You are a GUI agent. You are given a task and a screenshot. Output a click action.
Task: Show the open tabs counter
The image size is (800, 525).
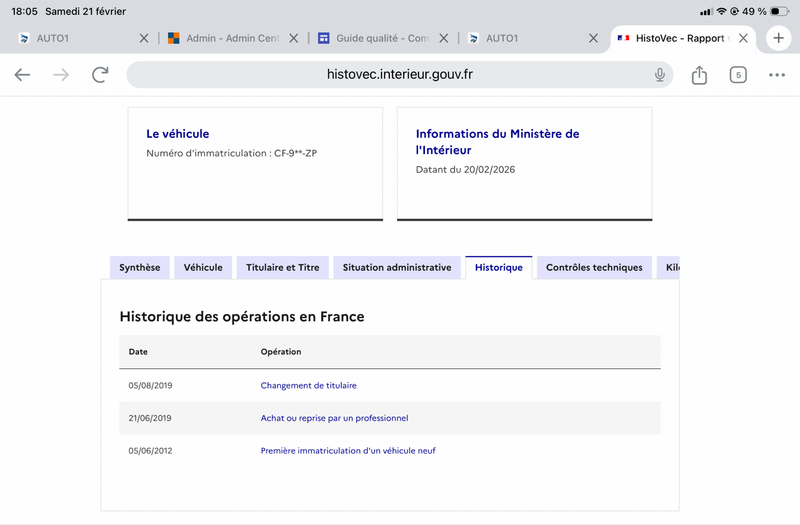click(738, 75)
